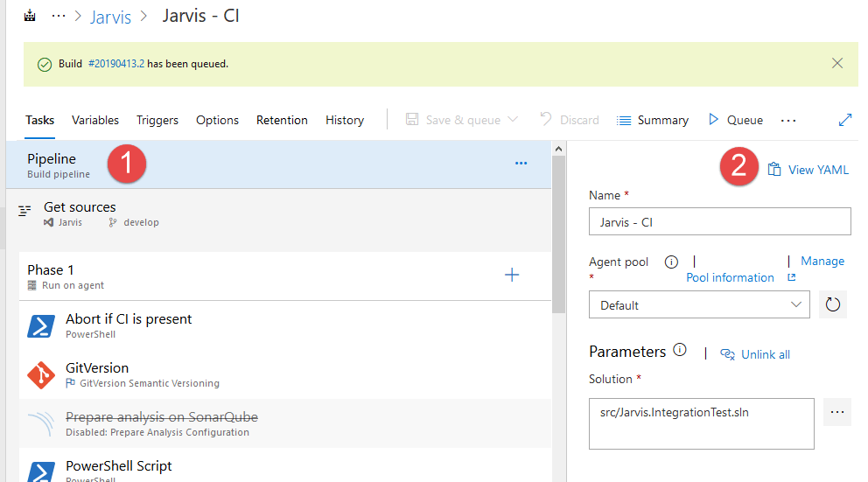The height and width of the screenshot is (482, 868).
Task: Show Agent pool info tooltip icon
Action: [x=671, y=262]
